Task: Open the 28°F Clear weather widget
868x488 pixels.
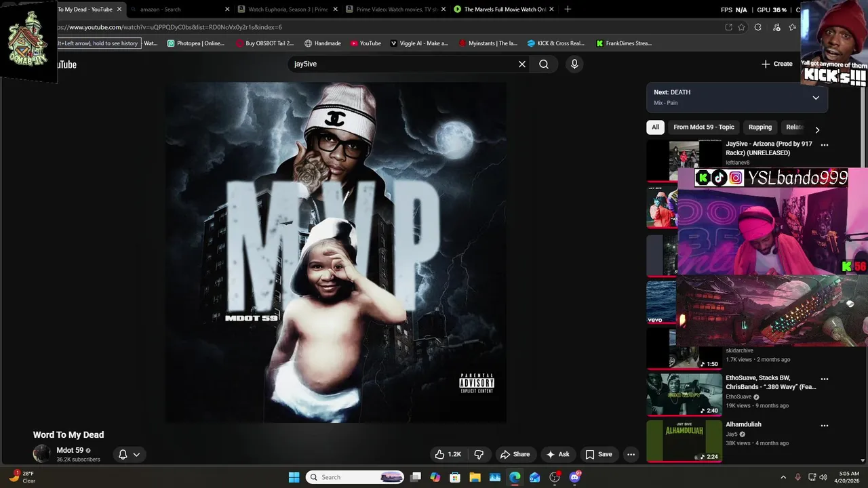Action: 22,477
